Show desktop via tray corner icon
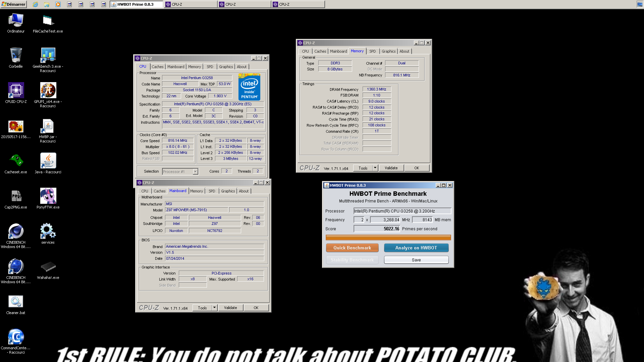This screenshot has width=644, height=362. click(640, 4)
